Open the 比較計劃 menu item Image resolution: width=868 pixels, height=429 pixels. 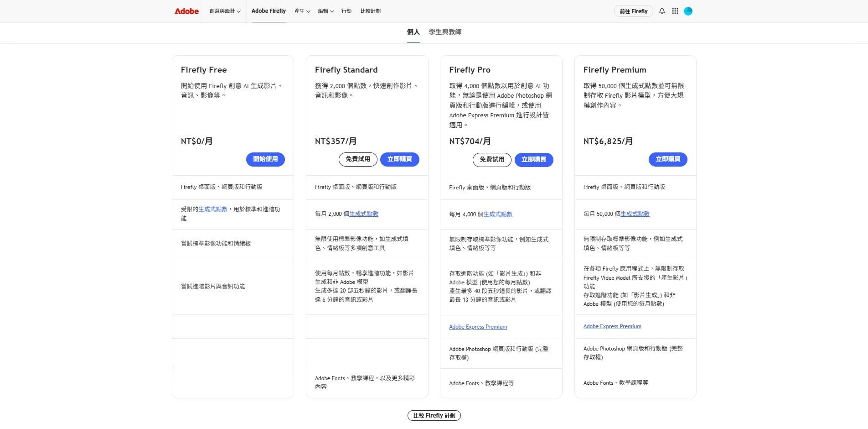tap(371, 11)
